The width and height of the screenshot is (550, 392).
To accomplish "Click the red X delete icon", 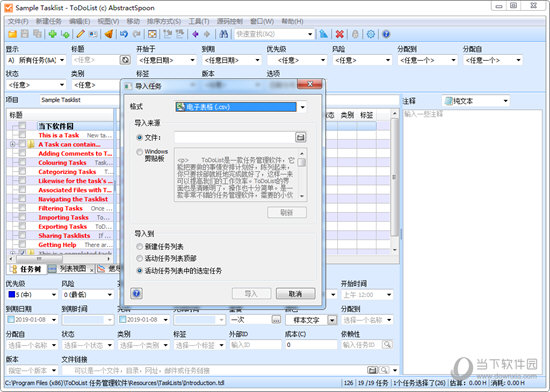I will point(339,34).
